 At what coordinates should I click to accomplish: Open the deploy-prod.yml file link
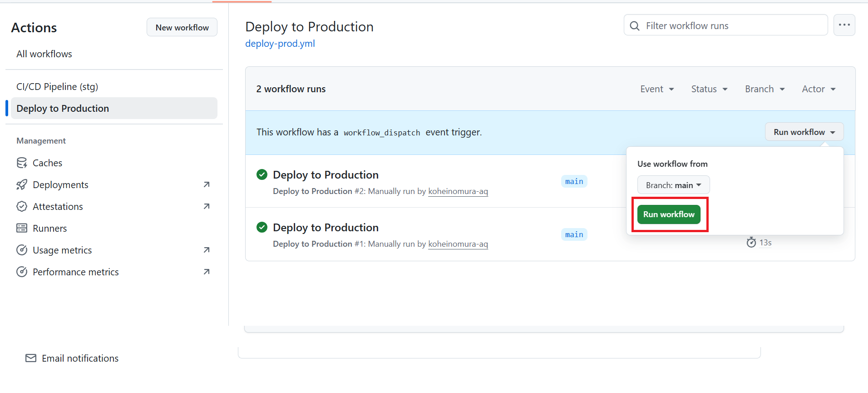[x=280, y=44]
